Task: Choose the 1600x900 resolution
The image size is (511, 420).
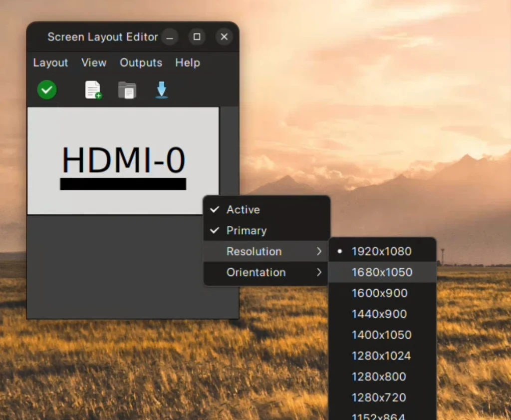Action: coord(378,293)
